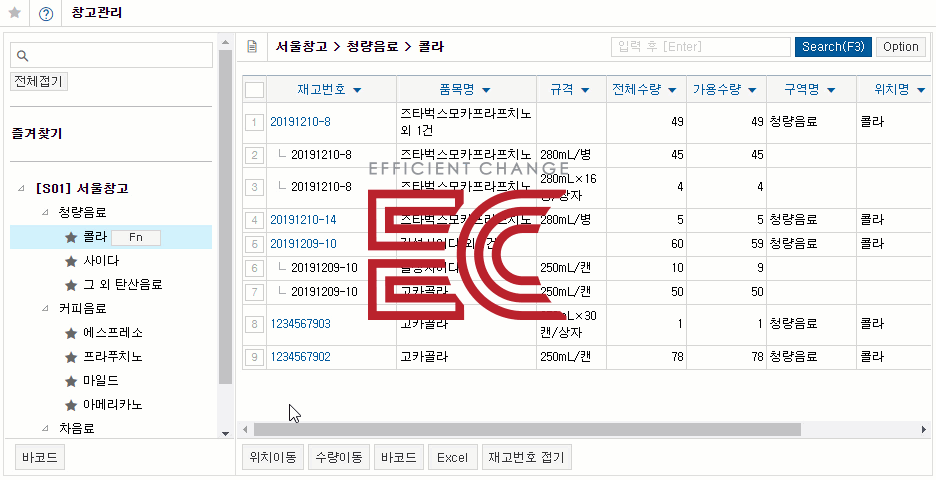Viewport: 936px width, 480px height.
Task: Select 사이다 in the warehouse tree
Action: (x=102, y=261)
